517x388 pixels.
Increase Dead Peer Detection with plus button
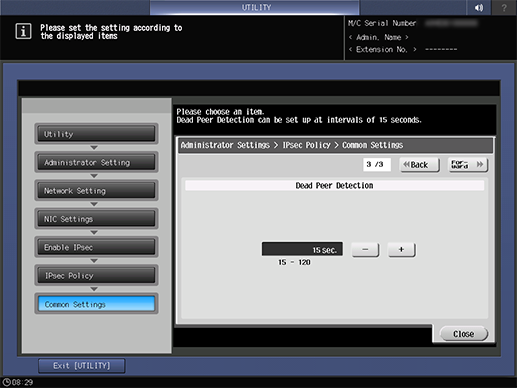click(x=401, y=249)
